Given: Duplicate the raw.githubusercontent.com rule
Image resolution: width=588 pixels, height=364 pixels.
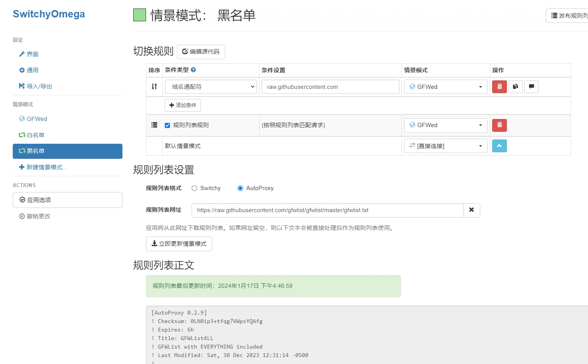Looking at the screenshot, I should point(515,87).
